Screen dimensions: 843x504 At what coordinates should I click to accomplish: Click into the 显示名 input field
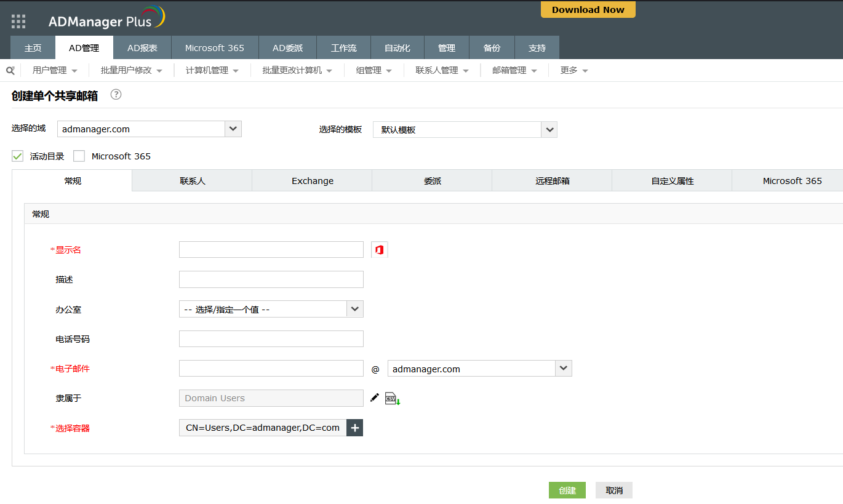271,250
